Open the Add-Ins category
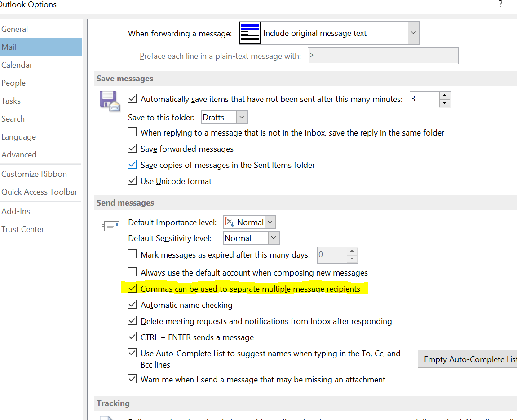This screenshot has width=517, height=420. 41,211
